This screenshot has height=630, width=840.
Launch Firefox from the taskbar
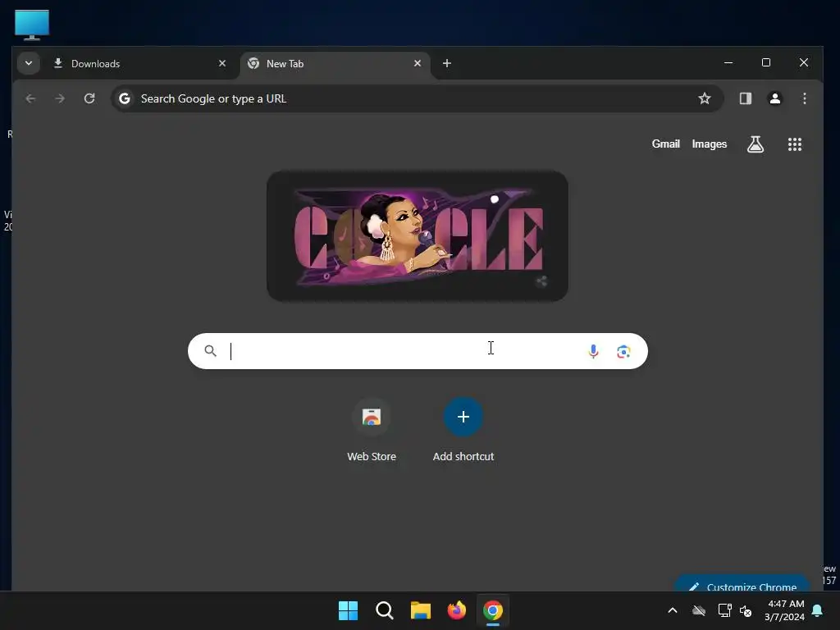[456, 610]
